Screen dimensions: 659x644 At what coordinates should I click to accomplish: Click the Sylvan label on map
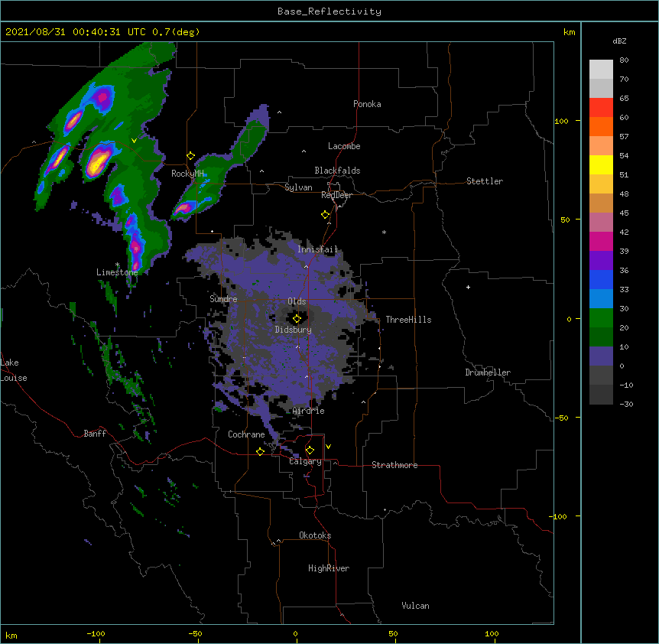click(298, 187)
